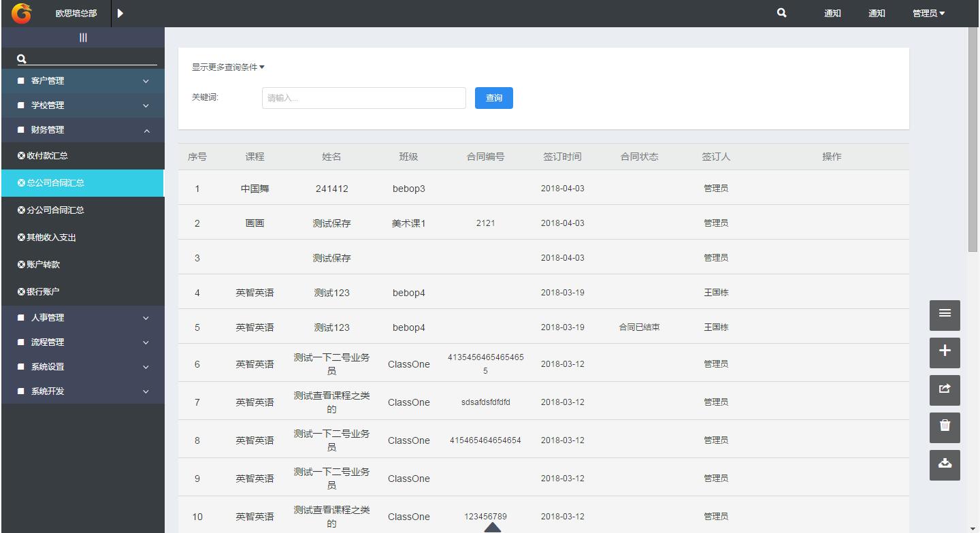Open 收付款汇总 in the sidebar
This screenshot has height=533, width=980.
click(x=48, y=156)
